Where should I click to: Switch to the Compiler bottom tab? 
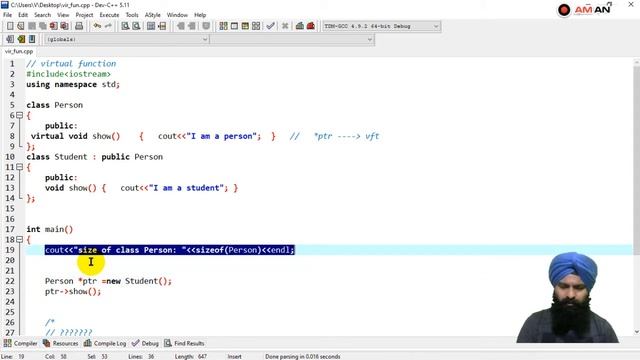click(x=20, y=343)
